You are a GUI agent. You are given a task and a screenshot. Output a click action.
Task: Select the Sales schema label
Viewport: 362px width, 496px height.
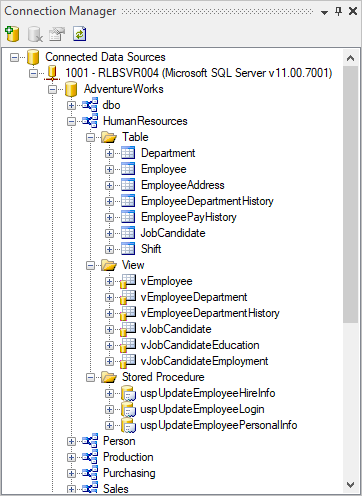(116, 489)
